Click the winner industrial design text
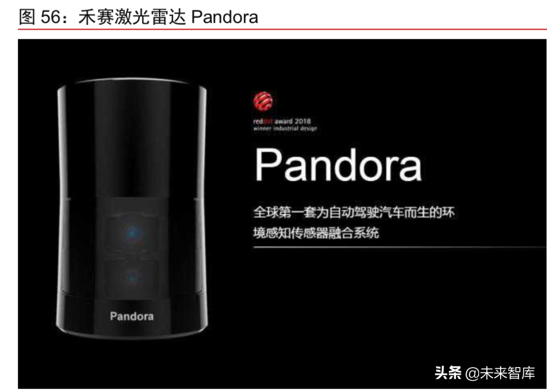 [x=285, y=128]
